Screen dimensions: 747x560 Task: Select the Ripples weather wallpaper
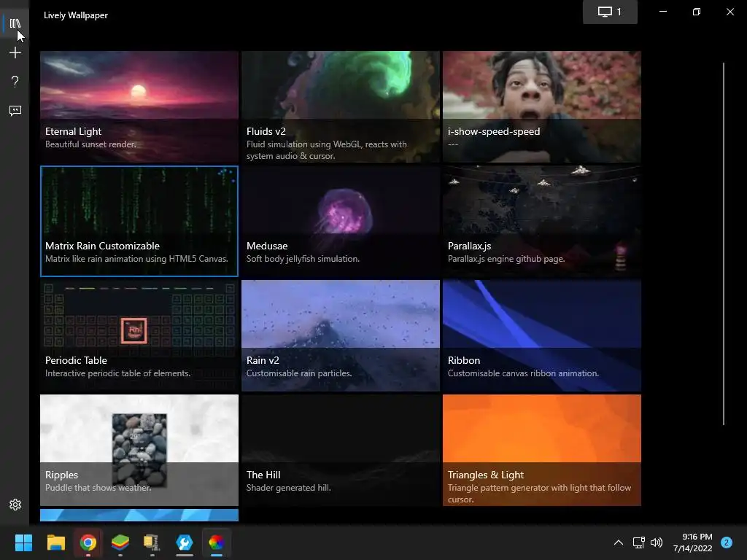(139, 450)
